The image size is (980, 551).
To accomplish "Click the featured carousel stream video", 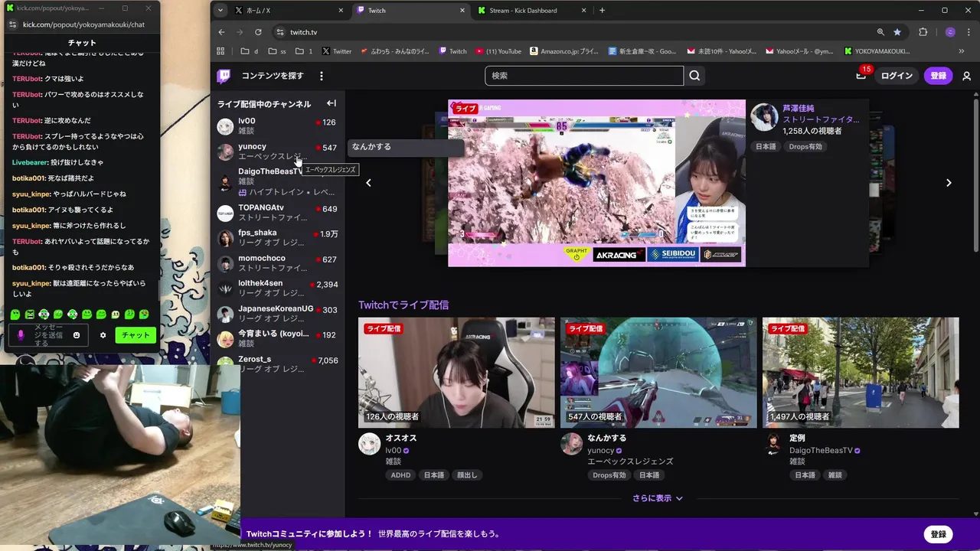I will point(596,183).
